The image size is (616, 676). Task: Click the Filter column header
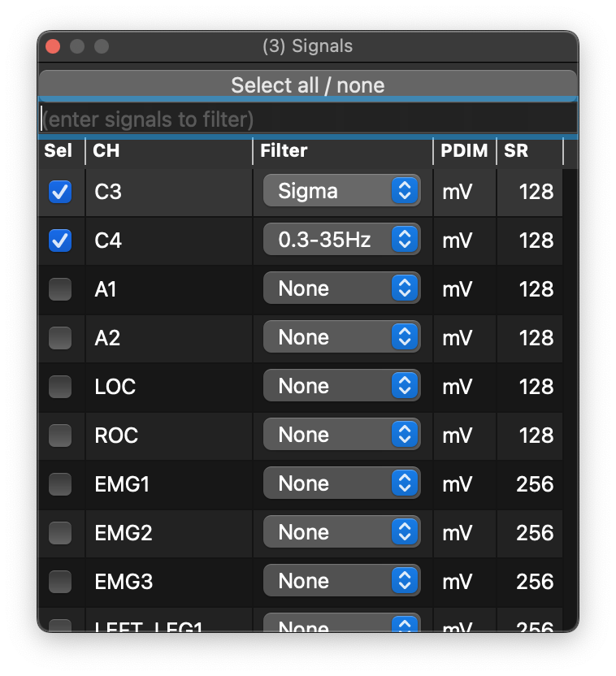(342, 151)
